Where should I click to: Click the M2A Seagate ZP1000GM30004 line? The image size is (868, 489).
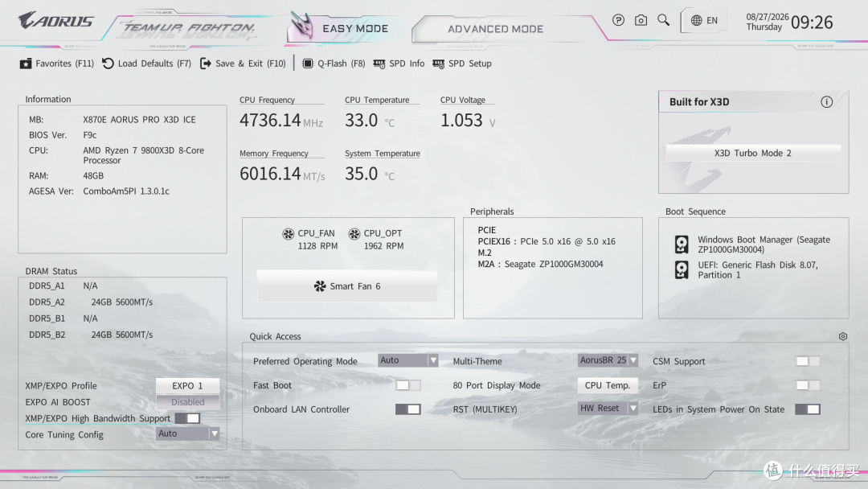540,264
